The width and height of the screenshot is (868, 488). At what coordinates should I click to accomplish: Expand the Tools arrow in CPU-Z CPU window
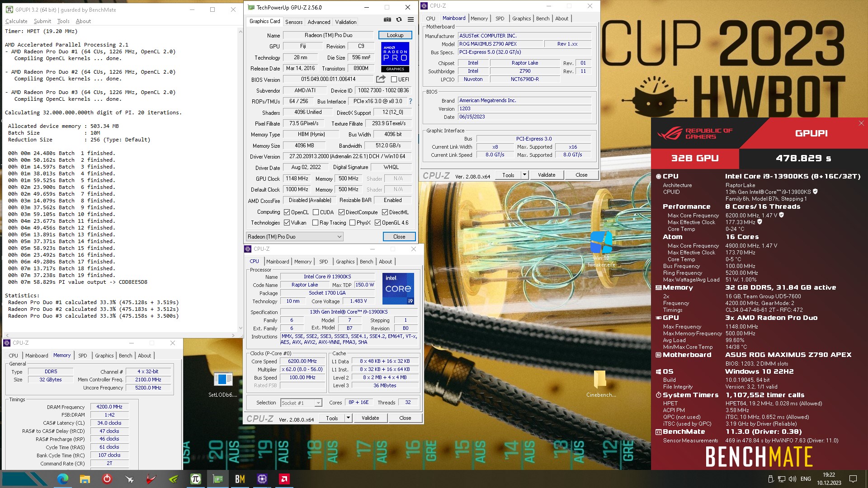click(348, 418)
